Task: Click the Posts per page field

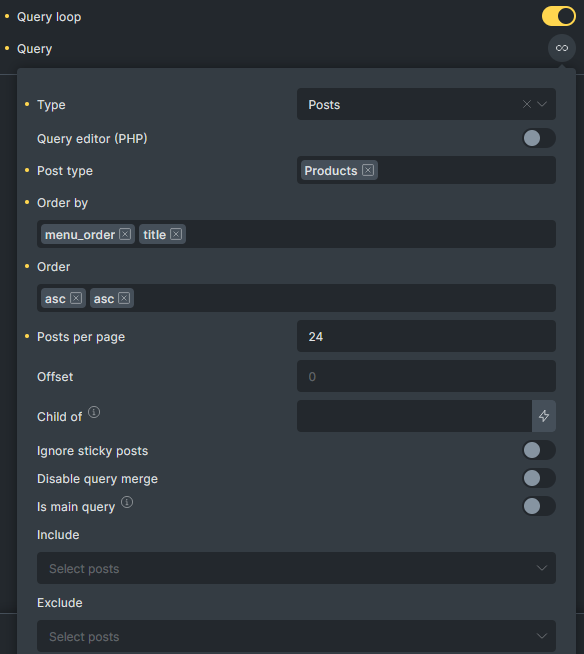Action: coord(426,336)
